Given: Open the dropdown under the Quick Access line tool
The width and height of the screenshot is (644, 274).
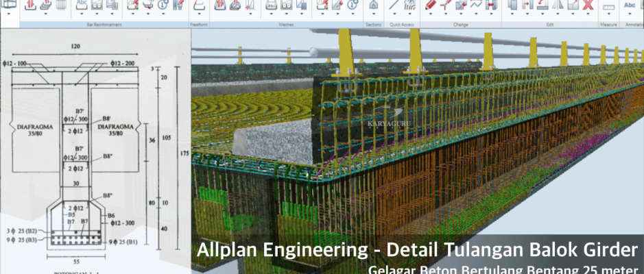Looking at the screenshot, I should (394, 14).
